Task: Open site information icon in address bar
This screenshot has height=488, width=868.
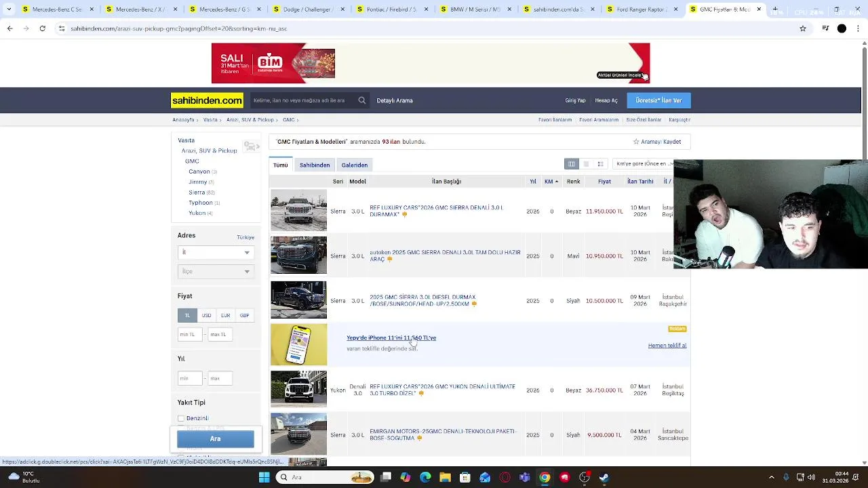Action: click(62, 28)
